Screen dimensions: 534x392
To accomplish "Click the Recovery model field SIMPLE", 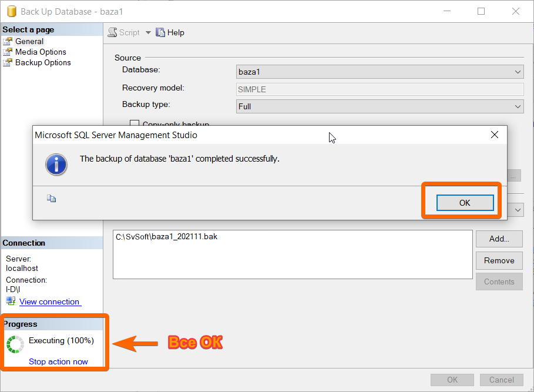I will pos(379,89).
